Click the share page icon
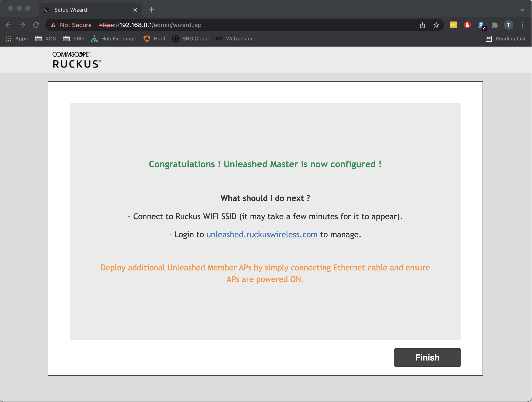Screen dimensions: 532x402 pyautogui.click(x=422, y=25)
